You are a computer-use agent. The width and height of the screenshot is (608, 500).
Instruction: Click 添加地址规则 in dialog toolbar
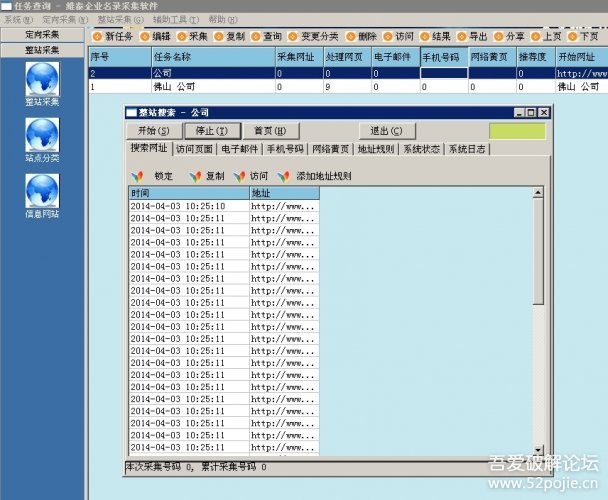click(314, 176)
